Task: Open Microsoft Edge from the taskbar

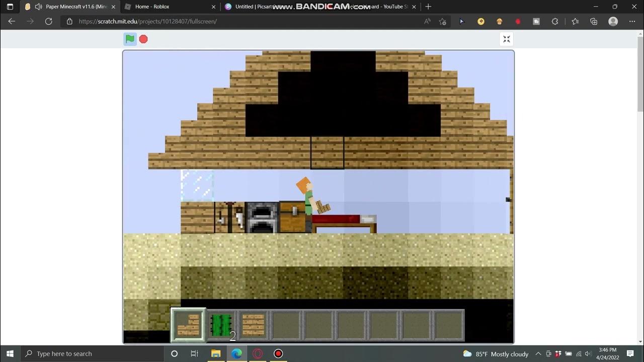Action: 236,353
